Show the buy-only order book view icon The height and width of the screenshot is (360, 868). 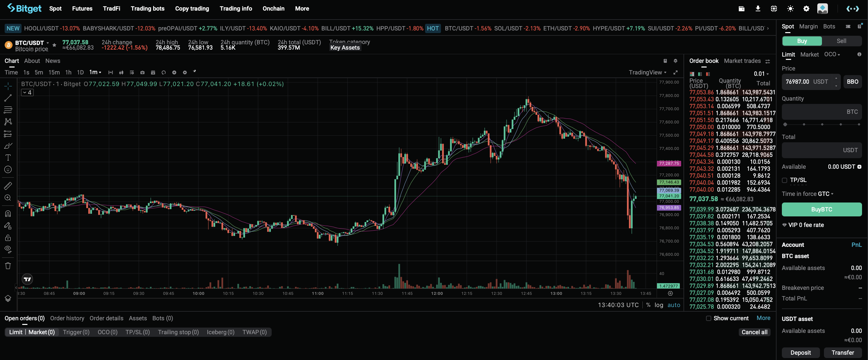point(700,74)
